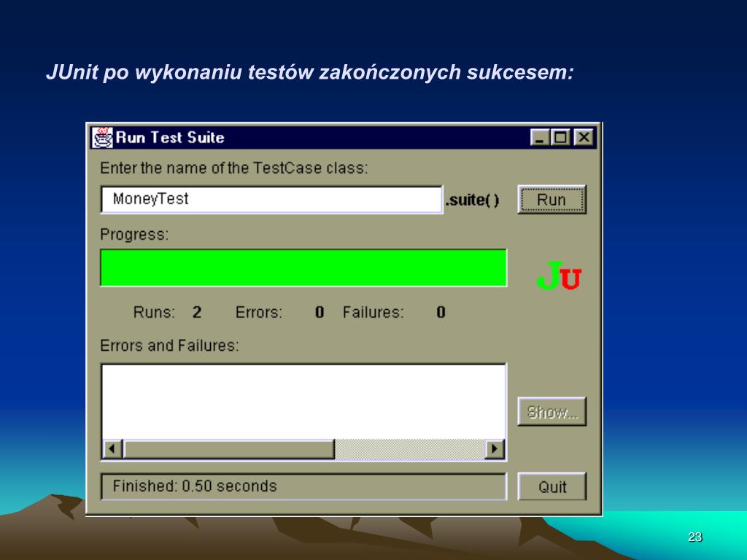Maximize the Run Test Suite window
Screen dimensions: 747x560
[x=561, y=138]
